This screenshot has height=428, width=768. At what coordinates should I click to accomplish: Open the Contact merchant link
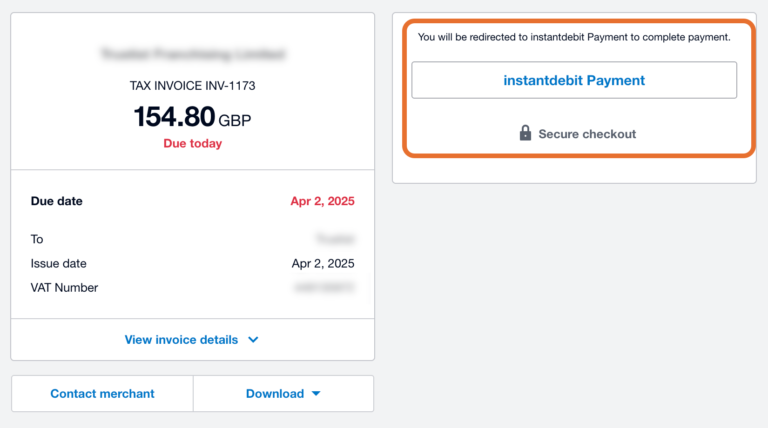coord(102,394)
